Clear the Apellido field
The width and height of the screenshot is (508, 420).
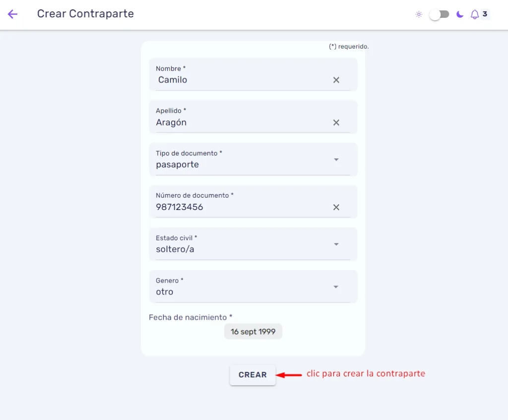point(336,123)
